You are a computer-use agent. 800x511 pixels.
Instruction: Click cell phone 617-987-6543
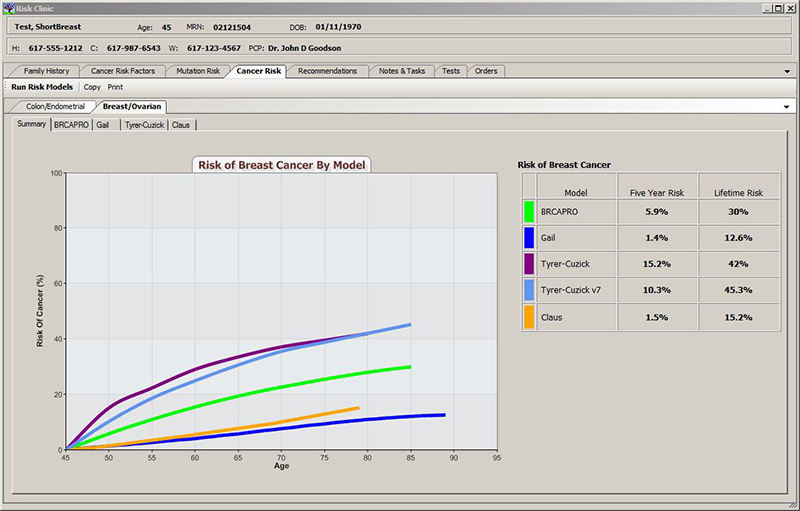[x=134, y=48]
